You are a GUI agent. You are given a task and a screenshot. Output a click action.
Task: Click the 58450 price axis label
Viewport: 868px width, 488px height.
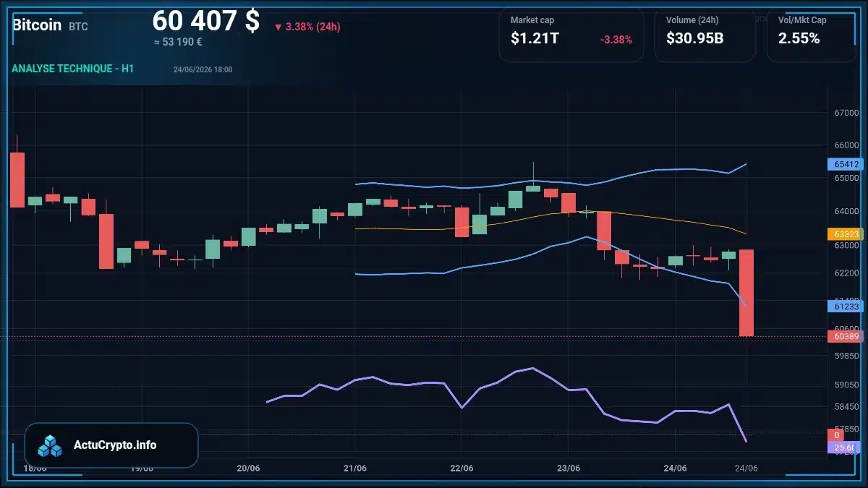pos(846,407)
